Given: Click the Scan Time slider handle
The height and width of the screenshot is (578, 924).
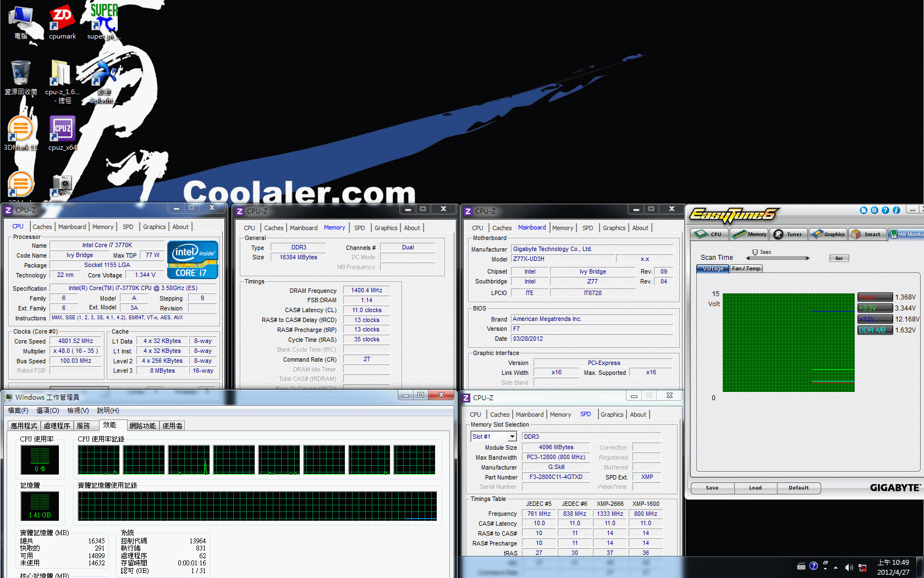Looking at the screenshot, I should pyautogui.click(x=755, y=253).
